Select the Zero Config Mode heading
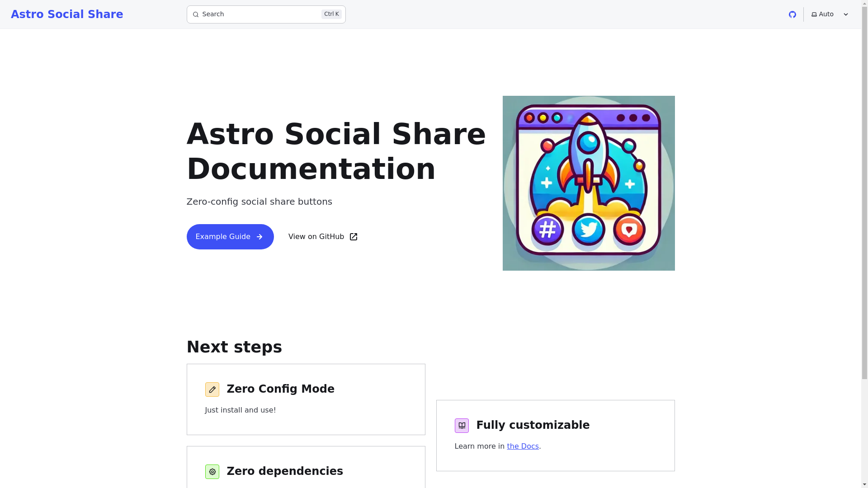Image resolution: width=868 pixels, height=488 pixels. pyautogui.click(x=280, y=389)
